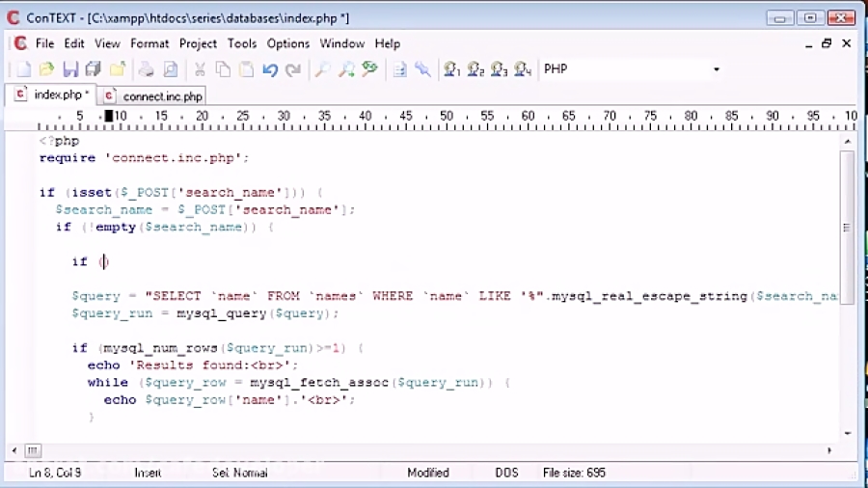Open the Tools menu
868x488 pixels.
pos(242,43)
